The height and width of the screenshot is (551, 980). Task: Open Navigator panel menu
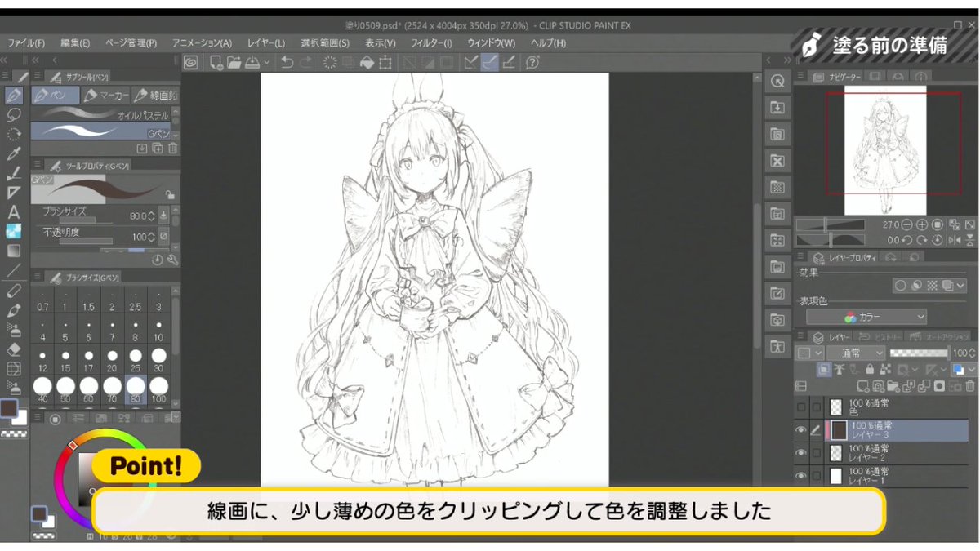(799, 76)
